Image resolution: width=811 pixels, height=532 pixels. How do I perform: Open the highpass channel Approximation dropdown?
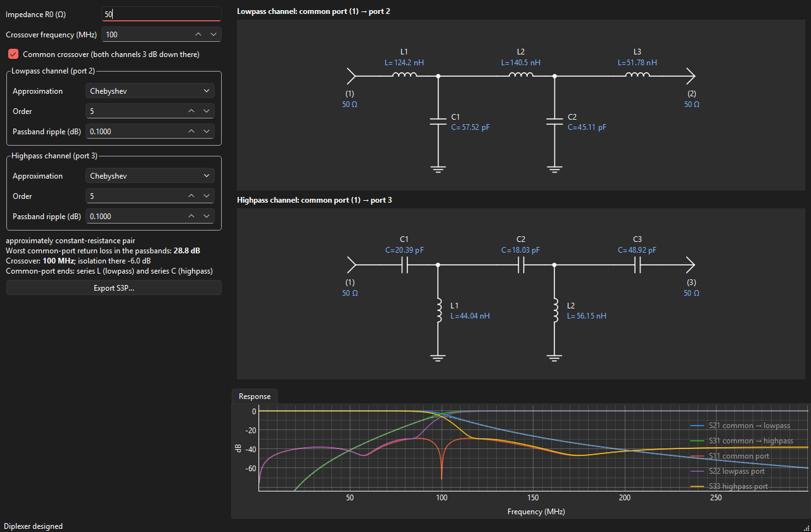(x=150, y=176)
